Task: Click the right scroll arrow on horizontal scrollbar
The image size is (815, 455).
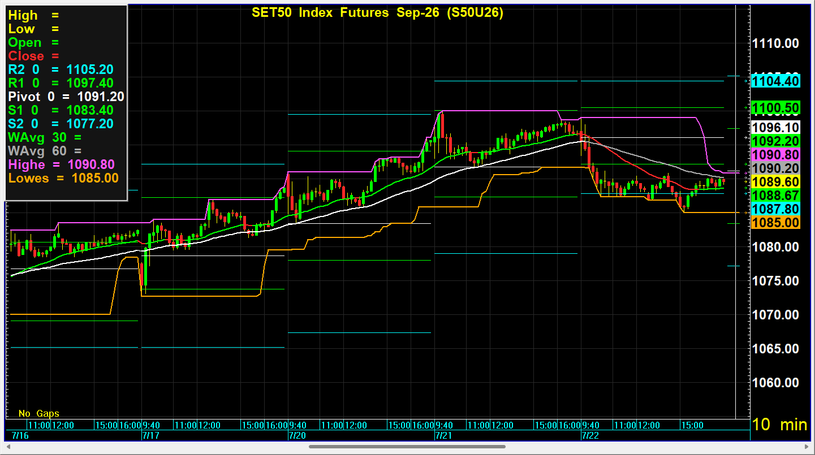Action: pyautogui.click(x=807, y=447)
